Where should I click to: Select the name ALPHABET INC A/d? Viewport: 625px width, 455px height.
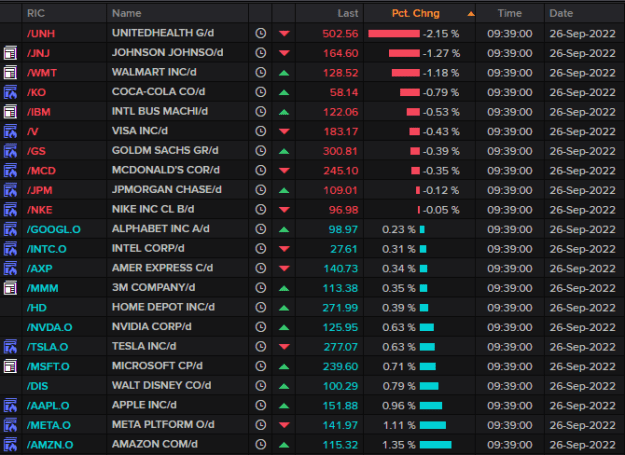tap(160, 229)
